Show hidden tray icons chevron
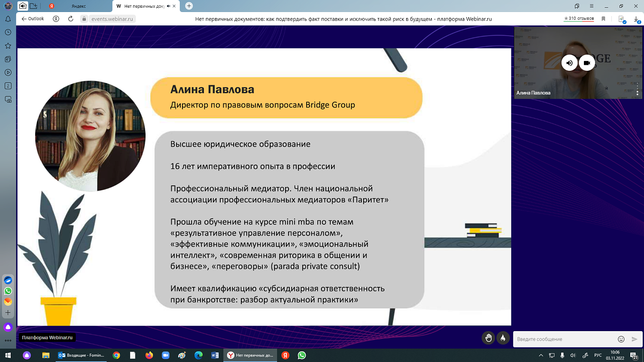Image resolution: width=644 pixels, height=362 pixels. point(541,355)
